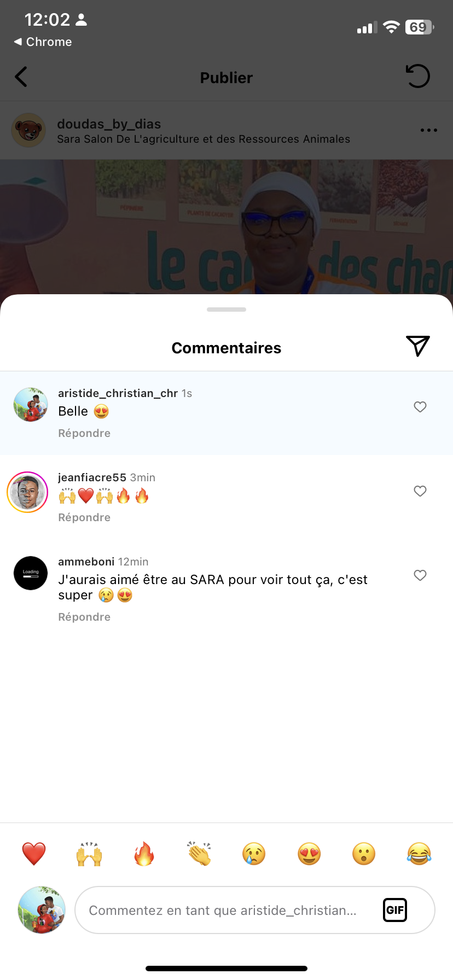
Task: Reply to jeanfiacre55's emoji comment
Action: coord(84,517)
